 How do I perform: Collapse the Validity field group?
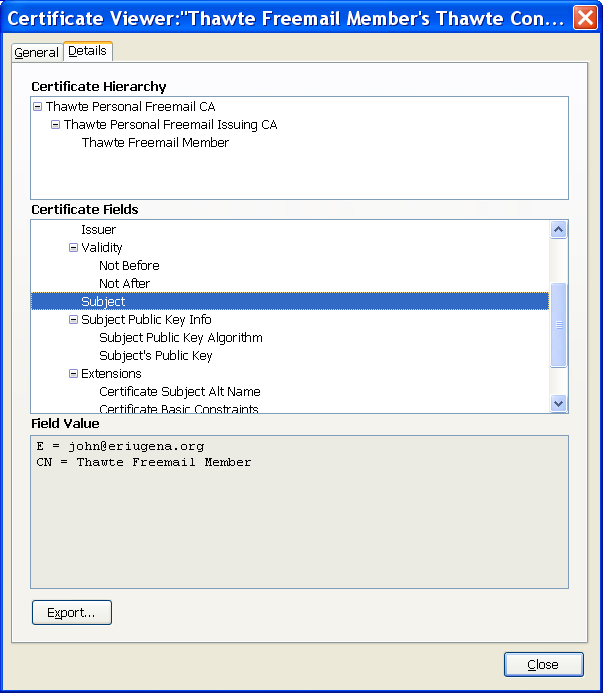click(x=73, y=248)
